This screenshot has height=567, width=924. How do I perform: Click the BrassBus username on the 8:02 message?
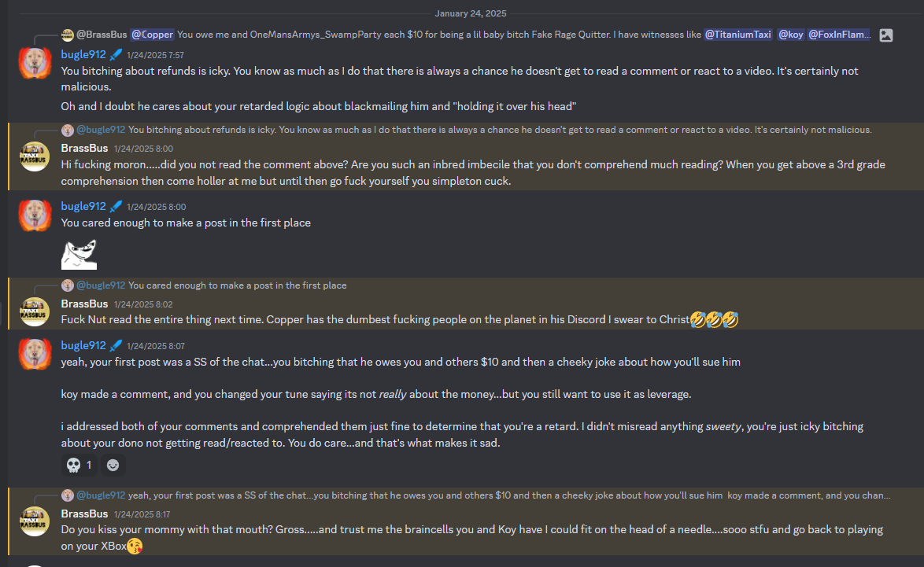(84, 304)
